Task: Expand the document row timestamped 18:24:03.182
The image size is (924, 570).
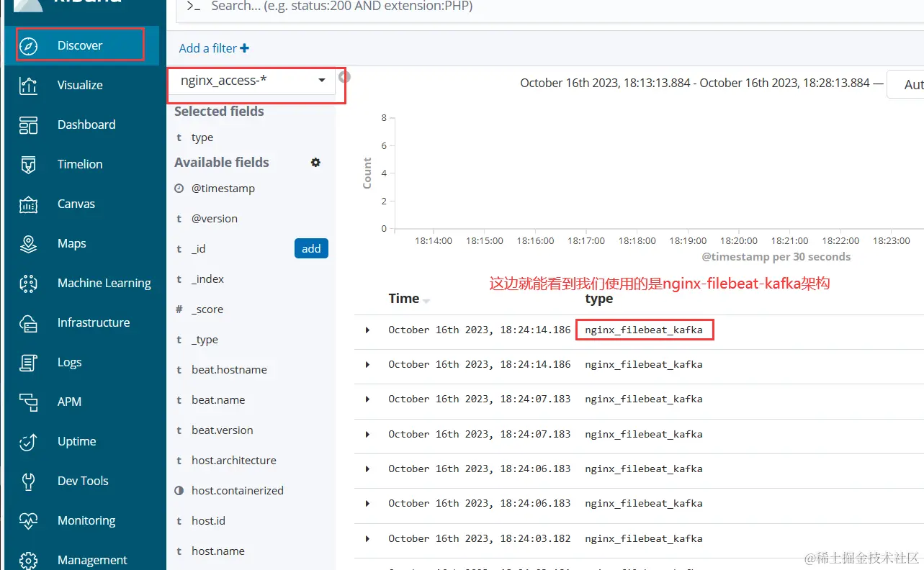Action: pos(367,538)
